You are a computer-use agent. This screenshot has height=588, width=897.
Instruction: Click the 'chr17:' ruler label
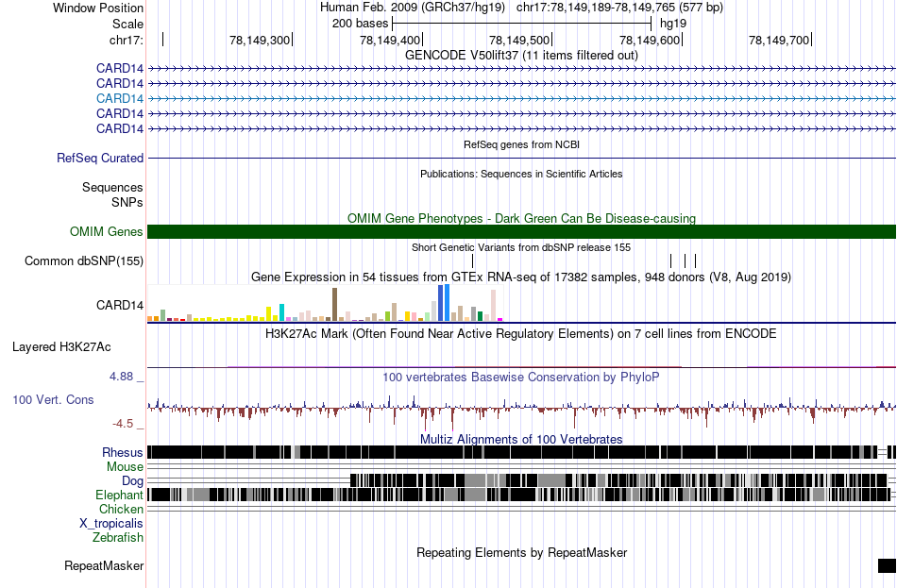coord(127,40)
